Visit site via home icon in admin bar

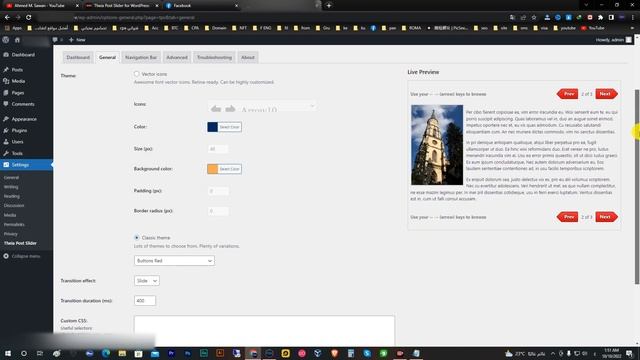coord(17,40)
